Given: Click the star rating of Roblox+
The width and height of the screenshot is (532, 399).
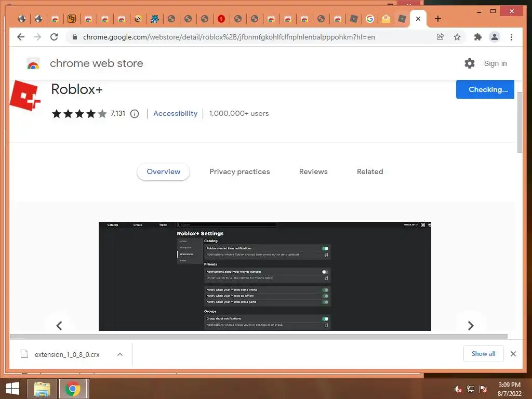Looking at the screenshot, I should tap(79, 114).
